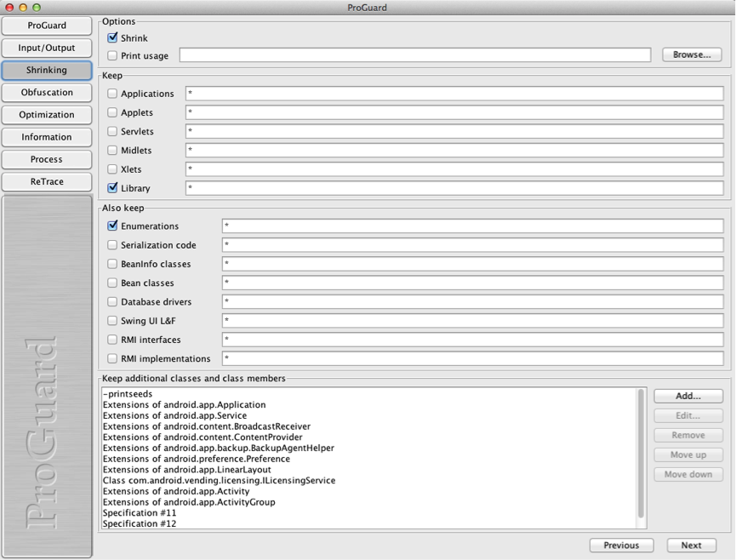
Task: Select Extensions of android.app.Application entry
Action: click(x=368, y=404)
